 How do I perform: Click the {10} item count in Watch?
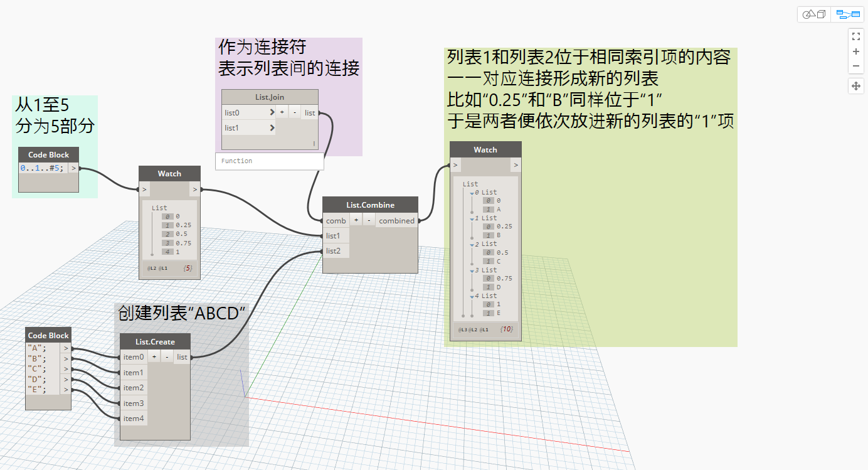506,329
